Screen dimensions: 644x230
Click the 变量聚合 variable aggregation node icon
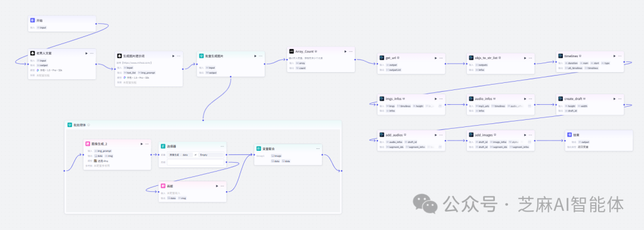(x=258, y=148)
